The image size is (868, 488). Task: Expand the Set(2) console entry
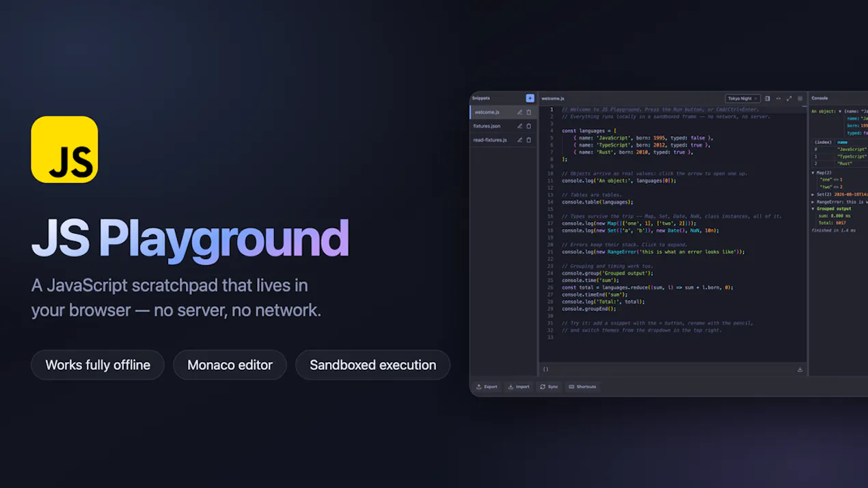point(813,194)
